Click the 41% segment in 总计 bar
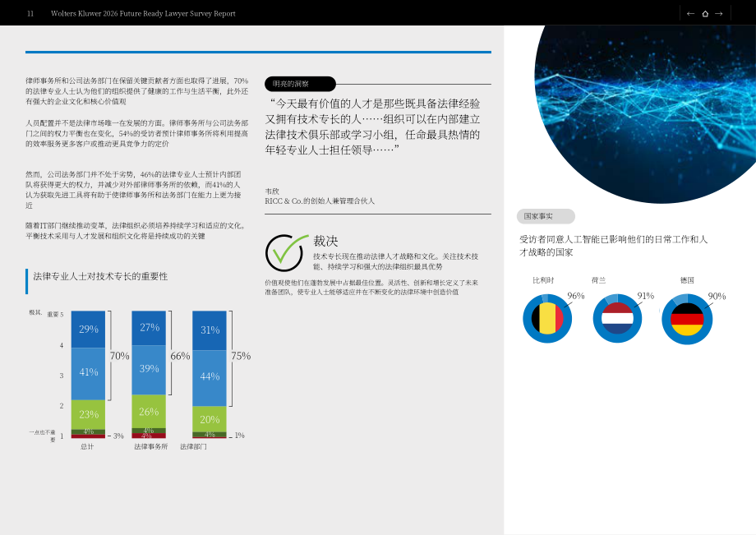 pyautogui.click(x=88, y=374)
